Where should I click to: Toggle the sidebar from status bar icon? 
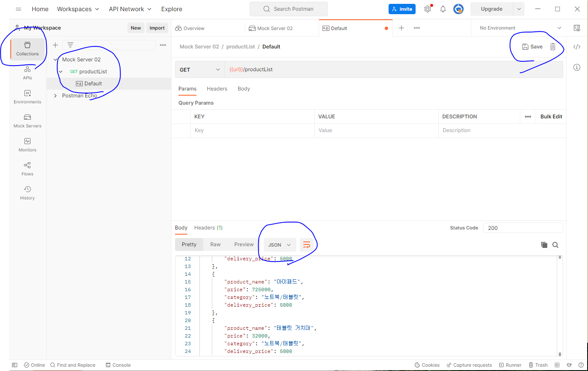pos(15,365)
